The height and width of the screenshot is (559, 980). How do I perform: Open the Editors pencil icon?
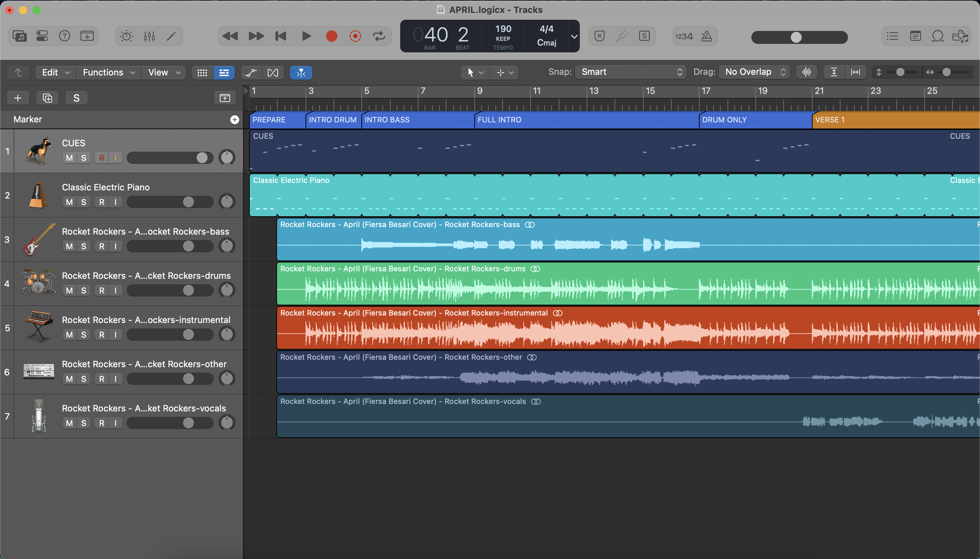tap(171, 36)
